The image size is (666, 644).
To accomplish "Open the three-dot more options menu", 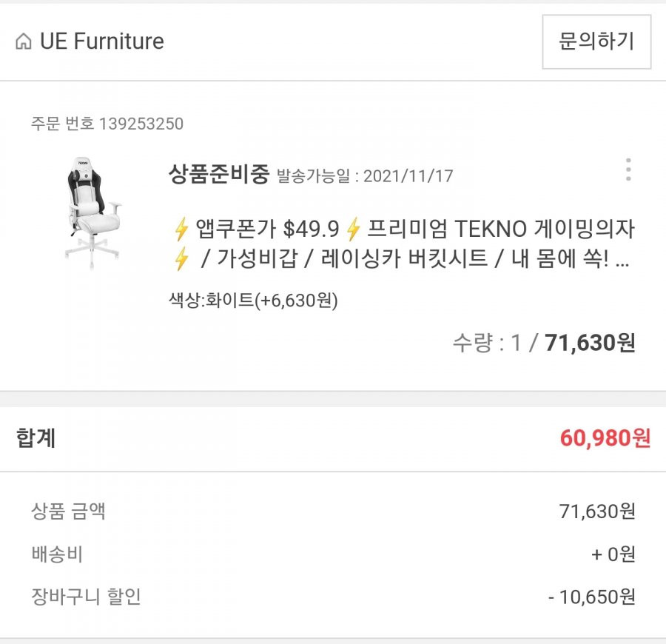I will tap(628, 170).
